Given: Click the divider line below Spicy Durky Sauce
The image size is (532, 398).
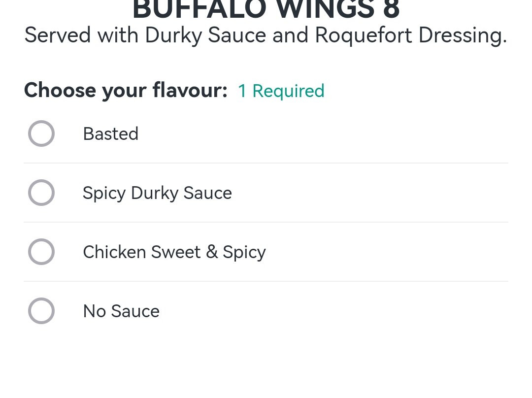Looking at the screenshot, I should (266, 222).
